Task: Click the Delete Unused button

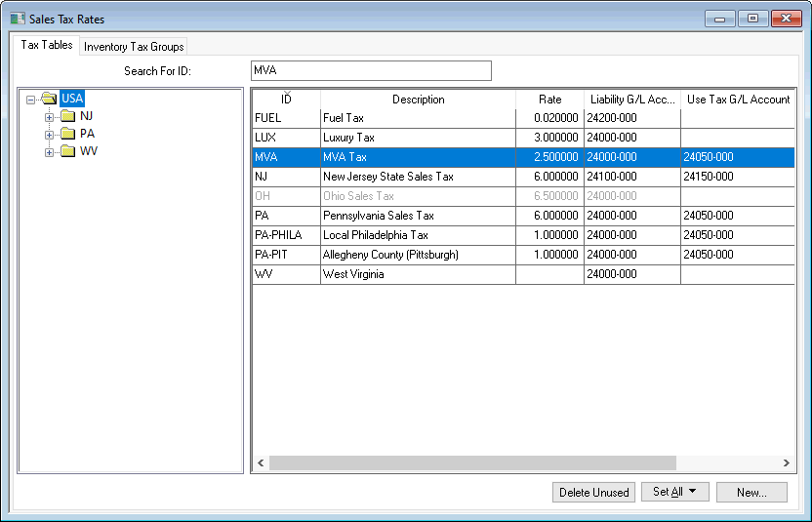Action: click(593, 492)
